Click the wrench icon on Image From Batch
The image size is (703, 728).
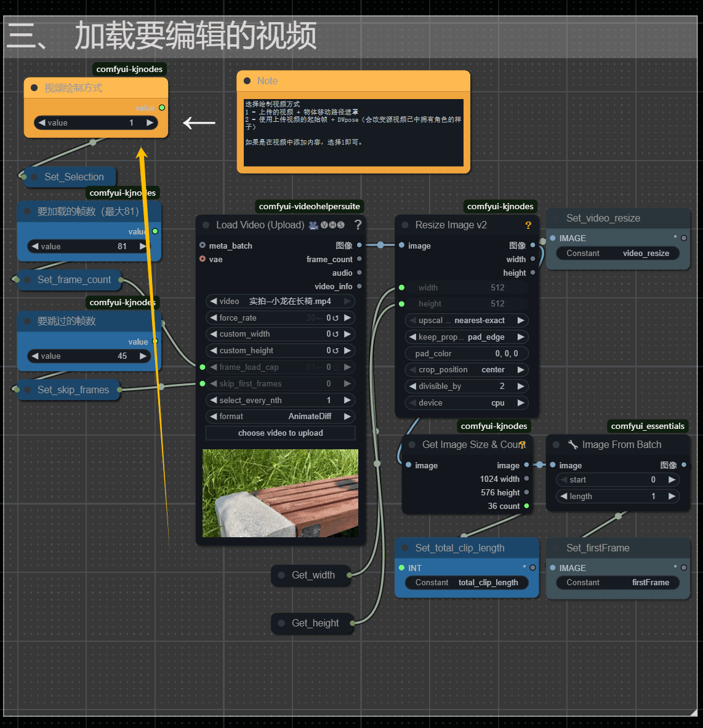(x=572, y=445)
